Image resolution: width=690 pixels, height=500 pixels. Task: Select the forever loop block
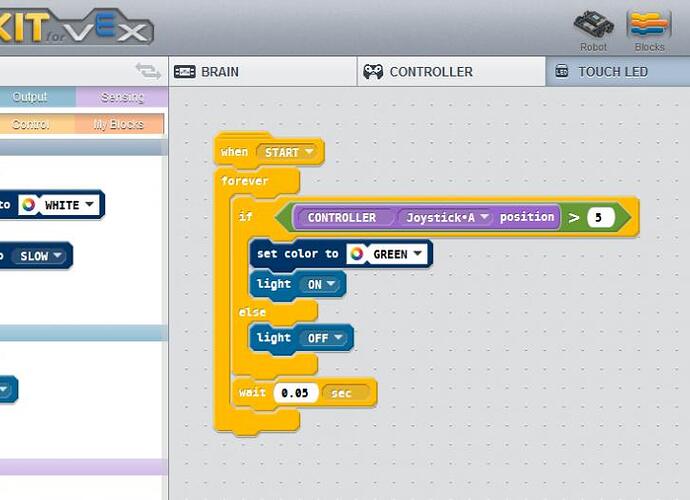pos(245,181)
